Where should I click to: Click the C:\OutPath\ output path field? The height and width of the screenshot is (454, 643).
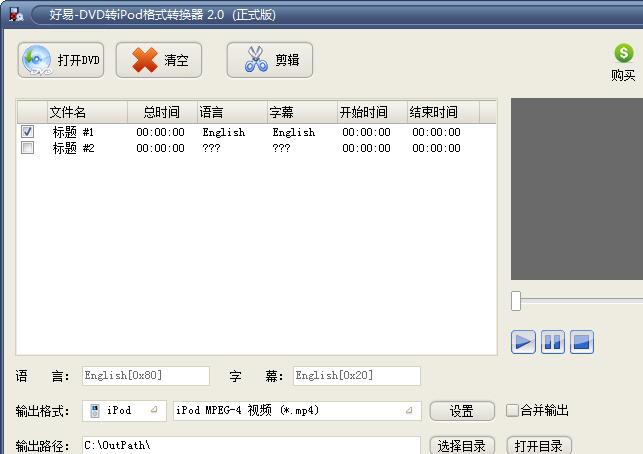coord(251,445)
